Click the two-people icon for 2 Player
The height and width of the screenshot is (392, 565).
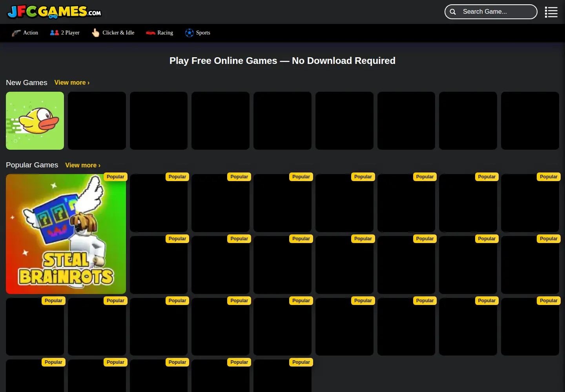point(55,33)
